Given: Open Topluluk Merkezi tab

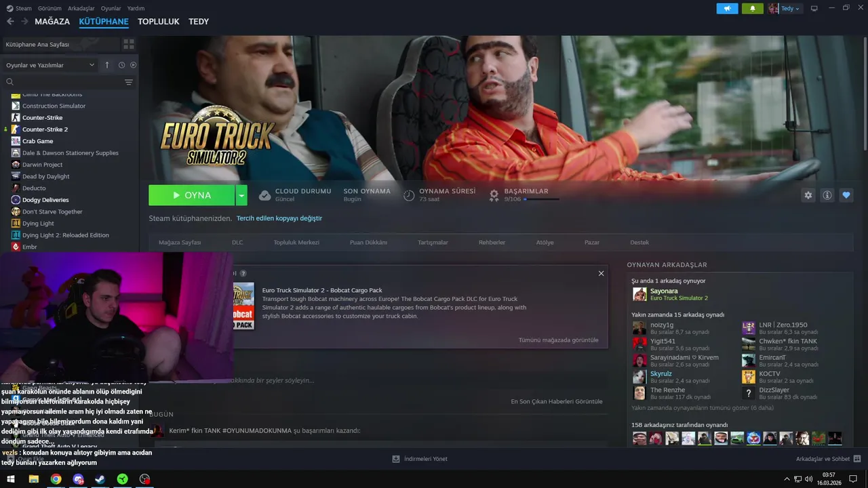Looking at the screenshot, I should 296,242.
